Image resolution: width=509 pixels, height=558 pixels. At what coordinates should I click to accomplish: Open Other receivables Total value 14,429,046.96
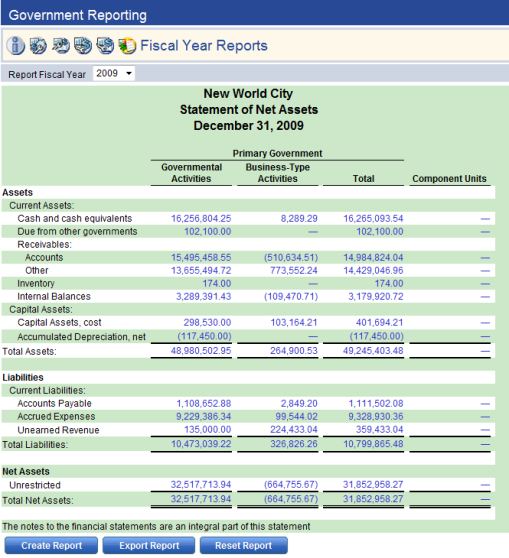(373, 271)
